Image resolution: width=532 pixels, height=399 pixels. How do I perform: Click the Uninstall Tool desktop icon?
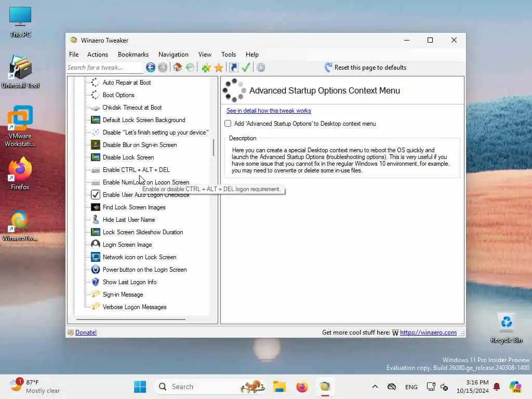click(x=20, y=72)
